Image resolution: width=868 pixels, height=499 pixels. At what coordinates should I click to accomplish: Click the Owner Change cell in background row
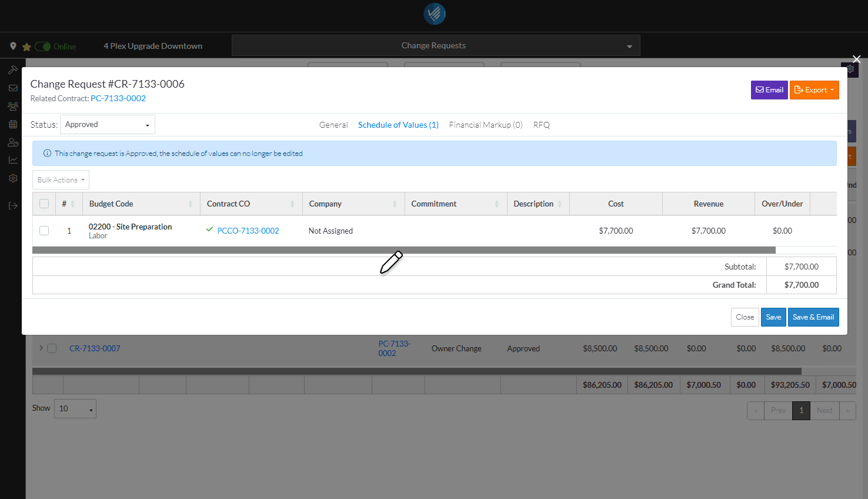(x=456, y=348)
